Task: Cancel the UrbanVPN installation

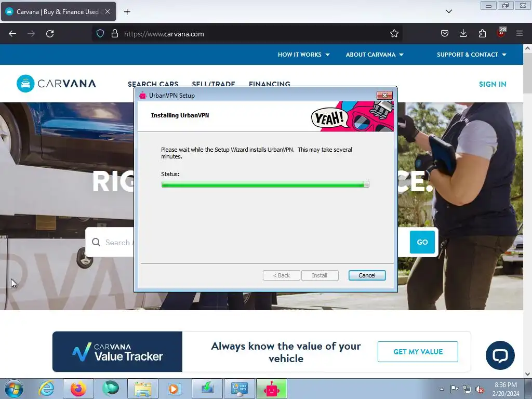Action: point(367,275)
